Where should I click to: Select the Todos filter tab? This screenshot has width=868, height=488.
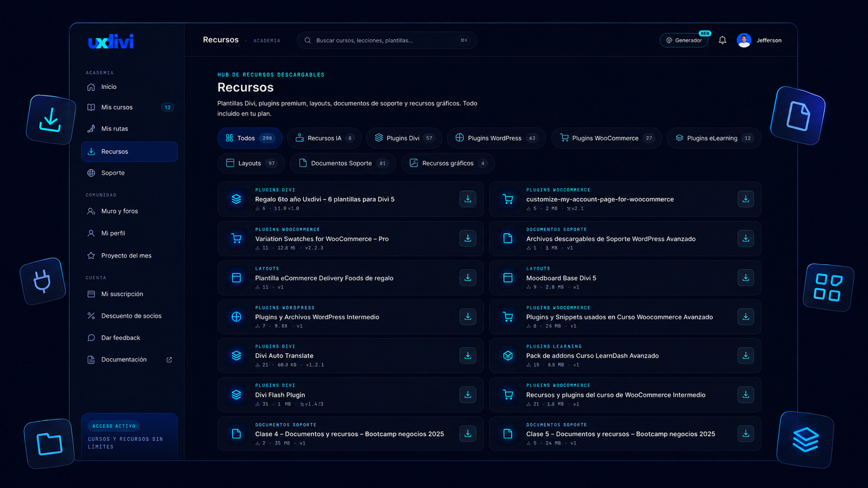250,138
